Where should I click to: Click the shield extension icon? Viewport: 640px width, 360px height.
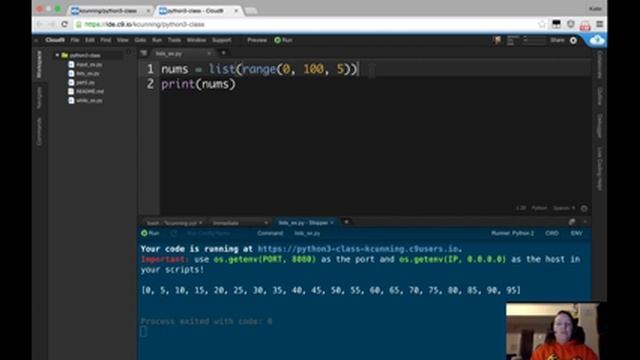[x=571, y=24]
